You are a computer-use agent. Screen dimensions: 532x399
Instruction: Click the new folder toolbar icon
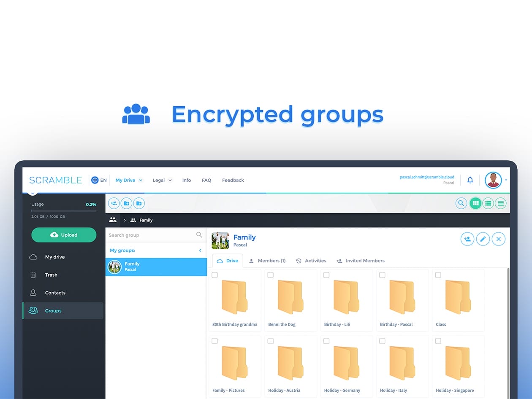[x=126, y=203]
